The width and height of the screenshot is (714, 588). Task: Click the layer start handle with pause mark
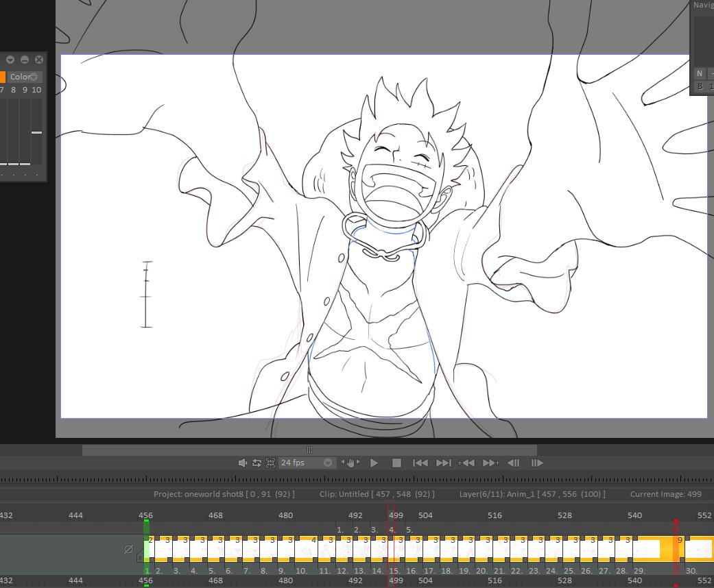[140, 556]
